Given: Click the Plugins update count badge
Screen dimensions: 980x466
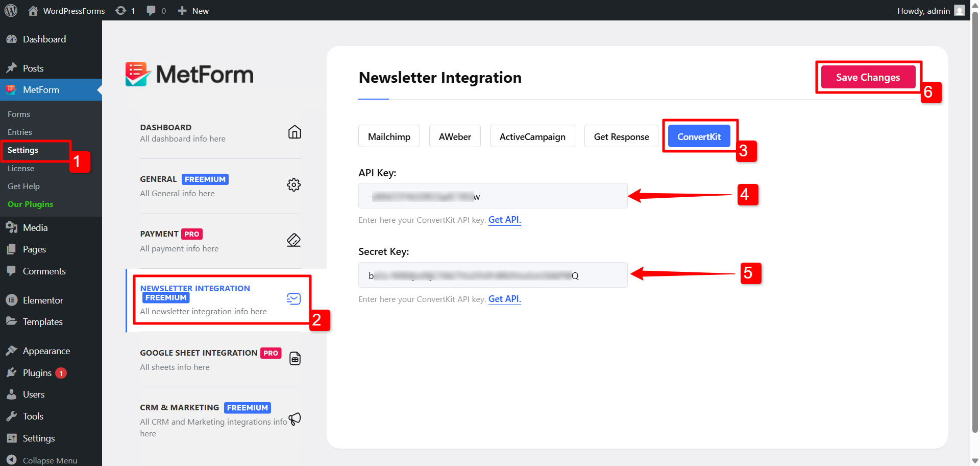Looking at the screenshot, I should (61, 373).
